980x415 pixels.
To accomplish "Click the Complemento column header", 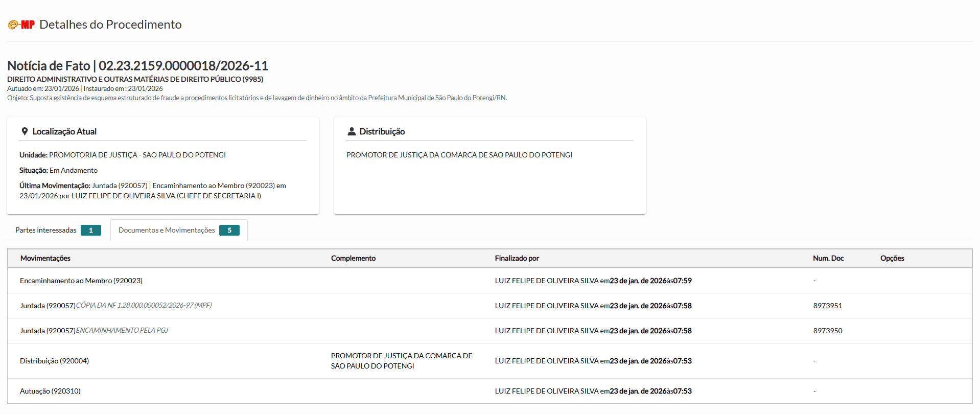I will click(353, 259).
